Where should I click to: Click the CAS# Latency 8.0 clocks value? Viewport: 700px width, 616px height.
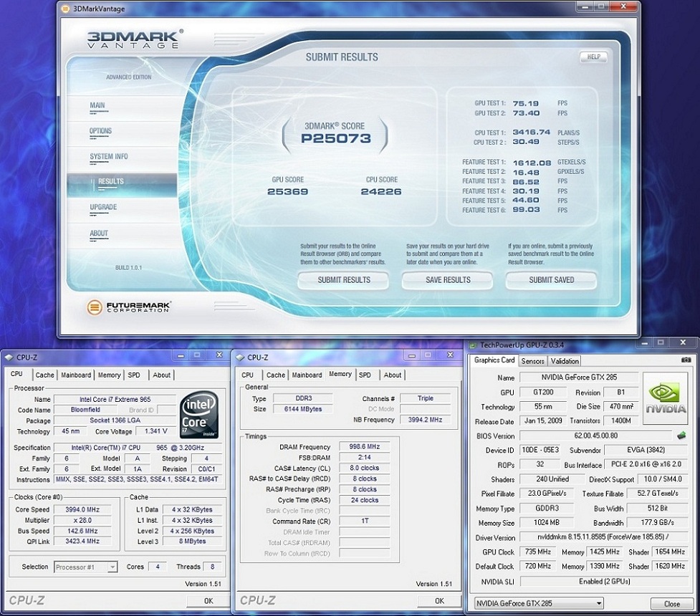[364, 468]
